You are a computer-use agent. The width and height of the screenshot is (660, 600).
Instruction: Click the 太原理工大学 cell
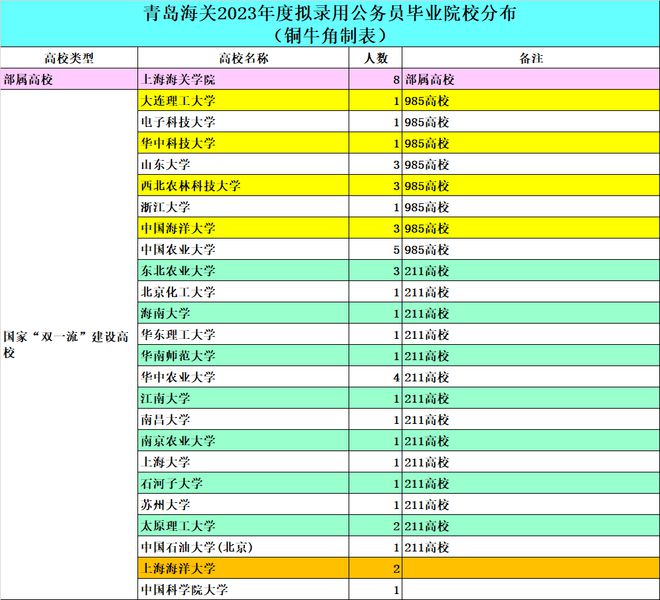click(243, 526)
